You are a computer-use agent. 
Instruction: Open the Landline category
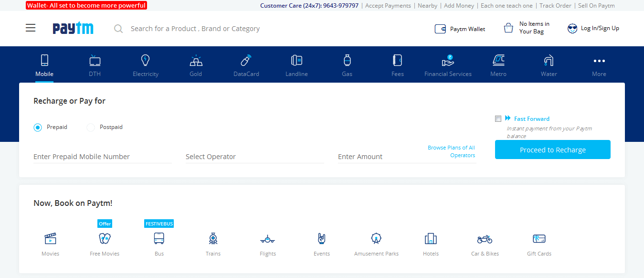tap(296, 66)
